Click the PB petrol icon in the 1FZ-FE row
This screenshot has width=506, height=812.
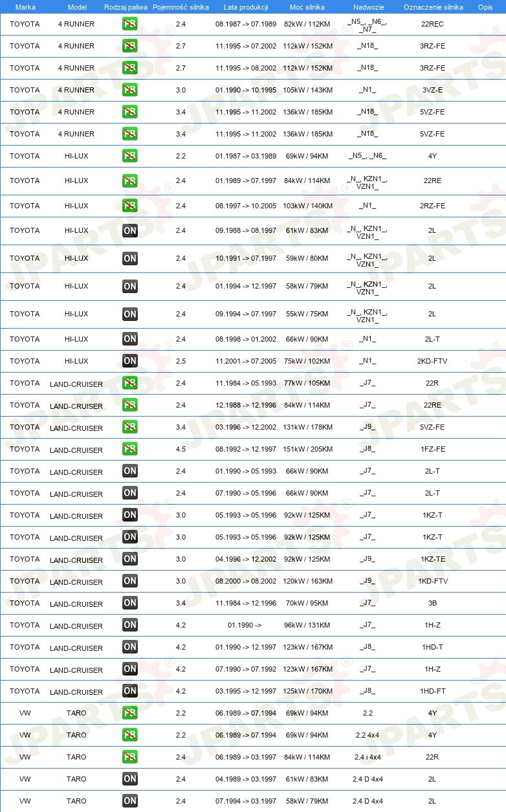[x=129, y=449]
